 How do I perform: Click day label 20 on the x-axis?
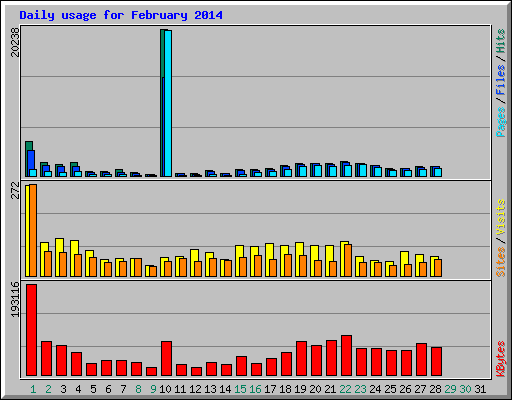315,389
